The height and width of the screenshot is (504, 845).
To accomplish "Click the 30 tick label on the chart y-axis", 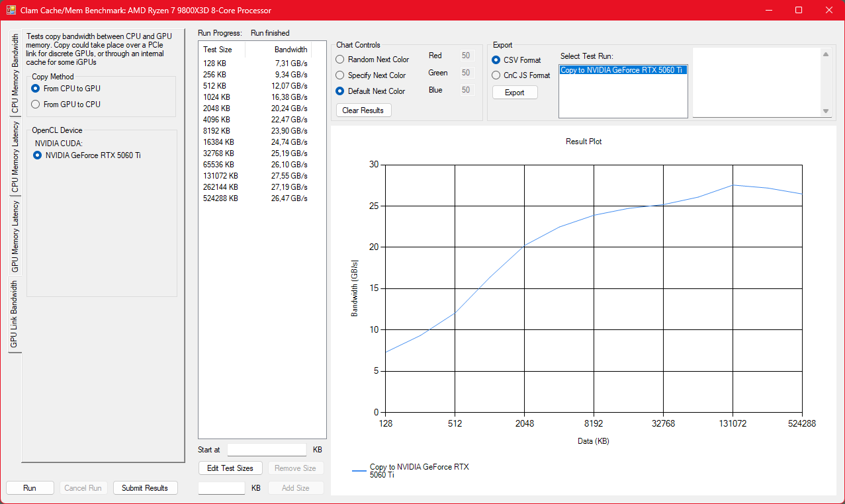I will tap(374, 165).
